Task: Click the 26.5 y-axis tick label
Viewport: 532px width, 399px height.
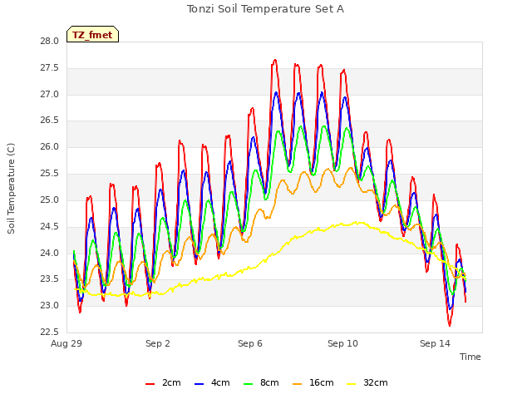Action: coord(50,121)
